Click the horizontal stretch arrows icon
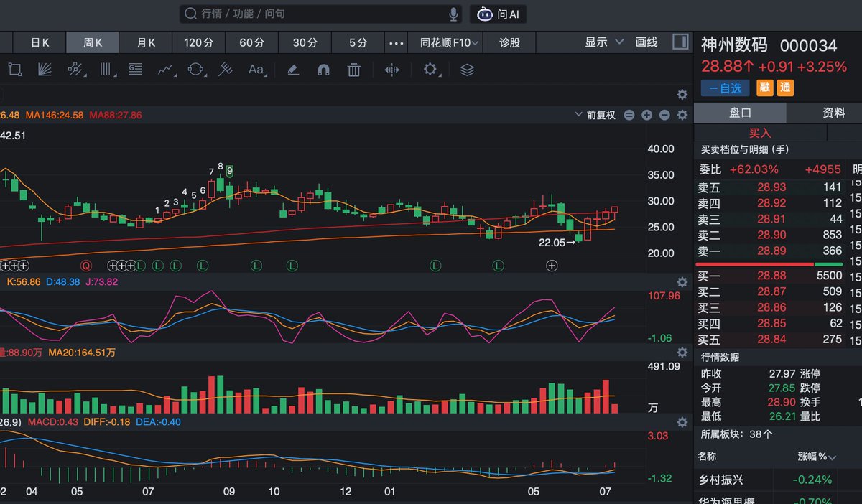 point(391,70)
